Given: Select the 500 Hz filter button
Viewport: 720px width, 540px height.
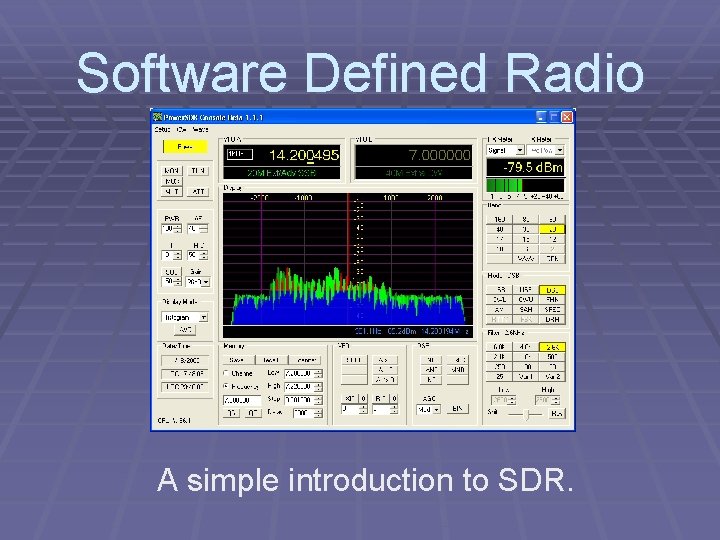Looking at the screenshot, I should [552, 357].
